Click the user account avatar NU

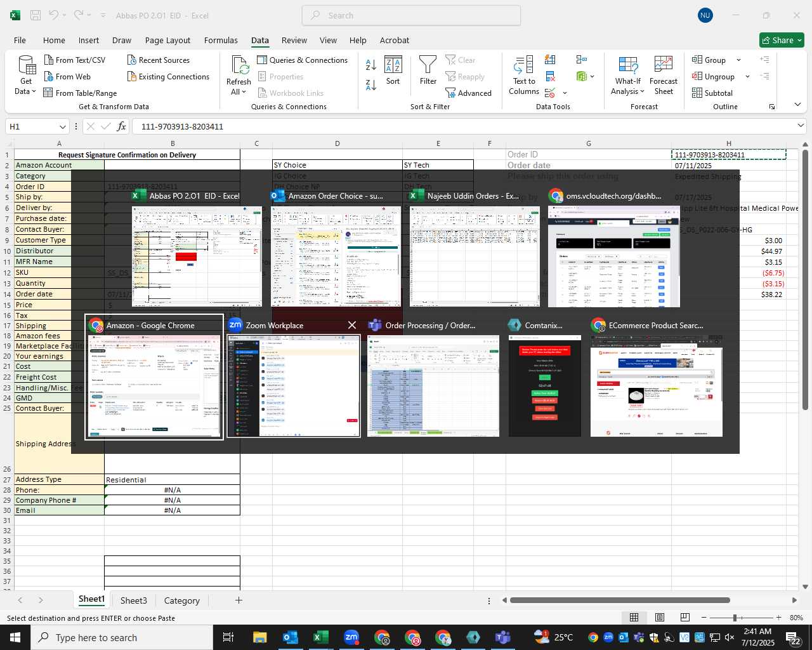tap(705, 15)
